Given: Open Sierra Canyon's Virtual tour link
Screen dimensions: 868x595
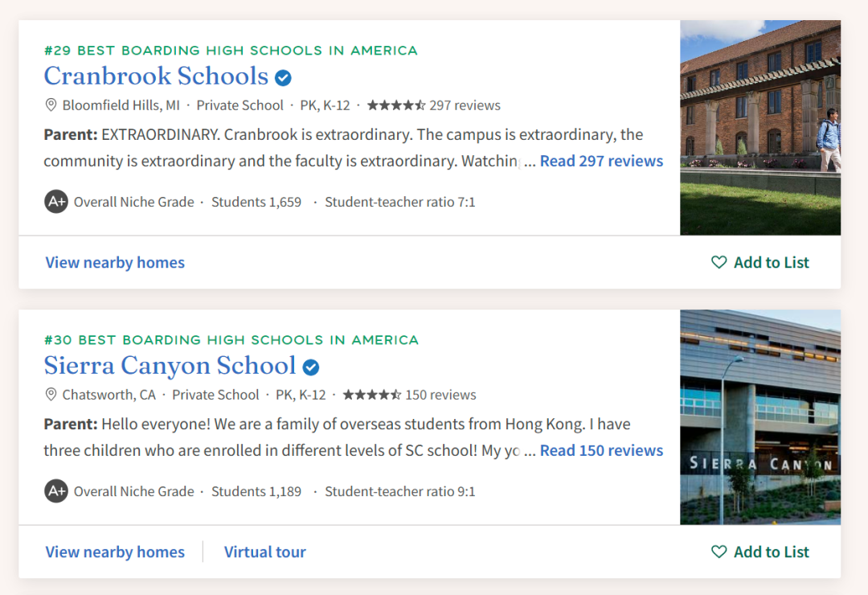Looking at the screenshot, I should [264, 552].
